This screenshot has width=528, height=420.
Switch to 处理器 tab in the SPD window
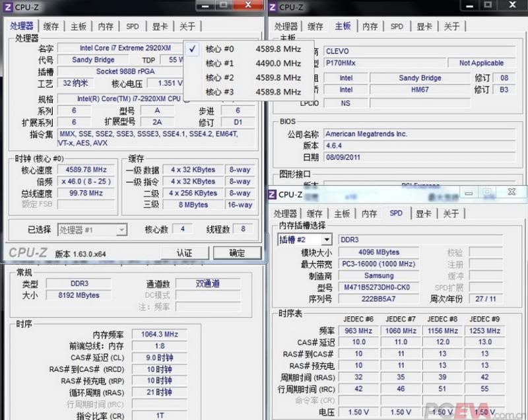point(285,213)
